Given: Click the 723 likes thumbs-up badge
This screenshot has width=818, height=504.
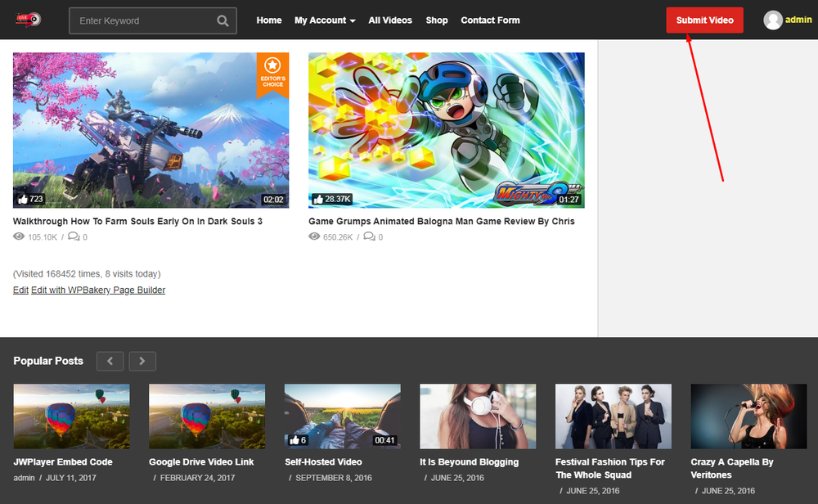Looking at the screenshot, I should coord(31,199).
